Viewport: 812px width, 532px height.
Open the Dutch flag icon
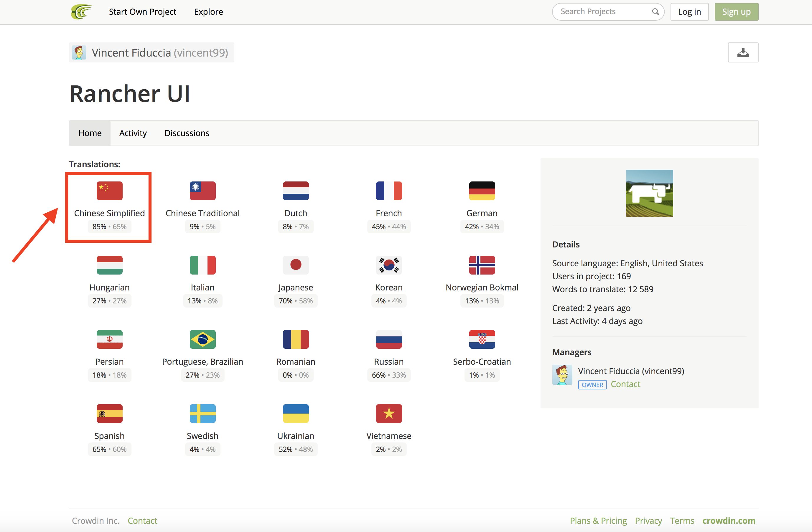[x=296, y=191]
